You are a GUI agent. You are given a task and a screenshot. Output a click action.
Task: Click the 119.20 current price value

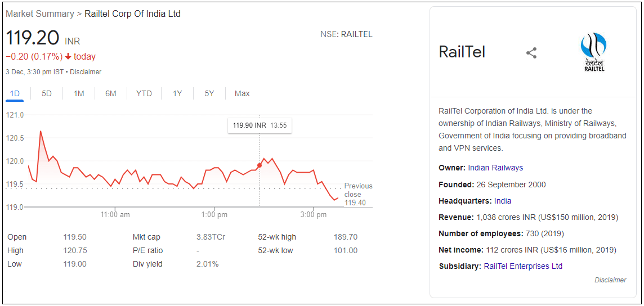[33, 38]
